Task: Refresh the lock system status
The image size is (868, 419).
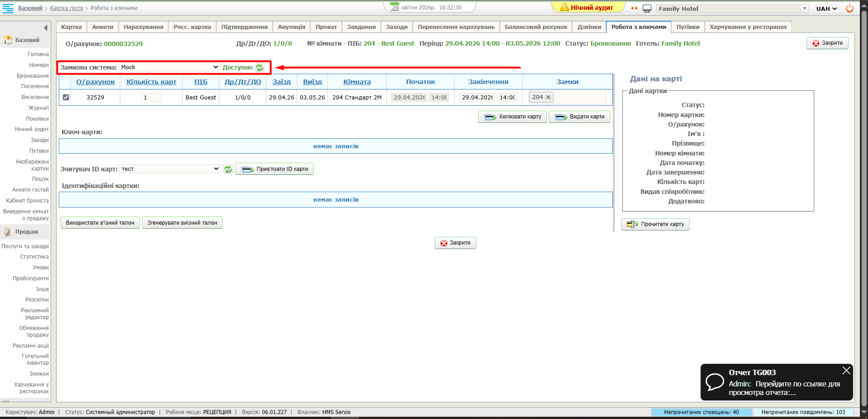Action: click(x=260, y=67)
